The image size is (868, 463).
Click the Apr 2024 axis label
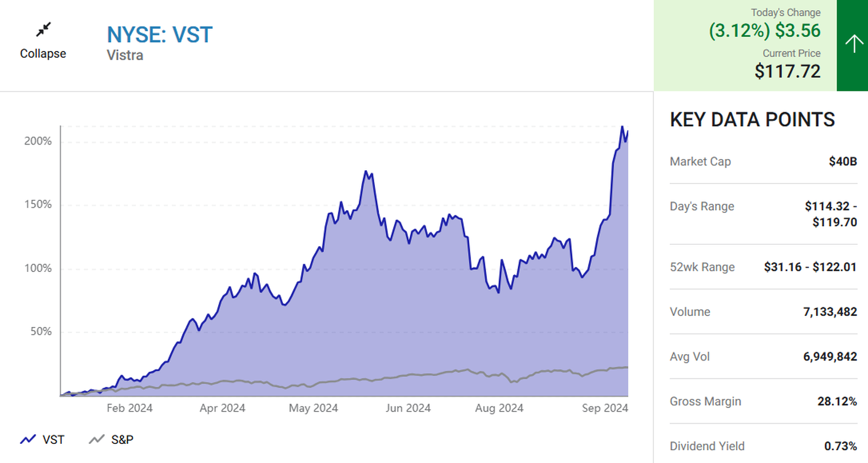coord(222,408)
